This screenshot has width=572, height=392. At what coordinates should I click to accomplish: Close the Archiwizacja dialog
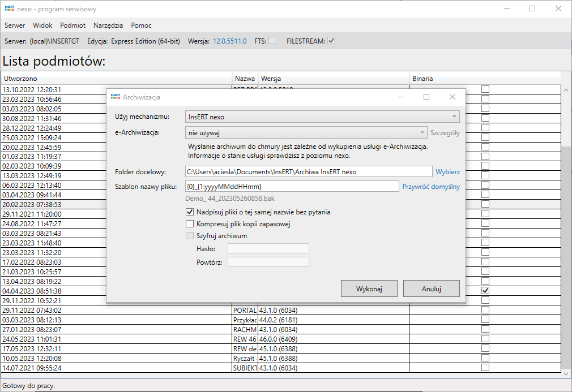point(453,97)
